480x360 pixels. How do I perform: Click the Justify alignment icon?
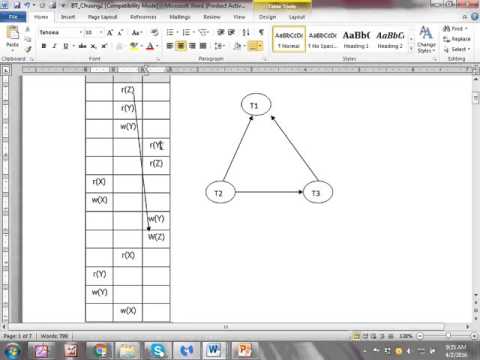203,46
